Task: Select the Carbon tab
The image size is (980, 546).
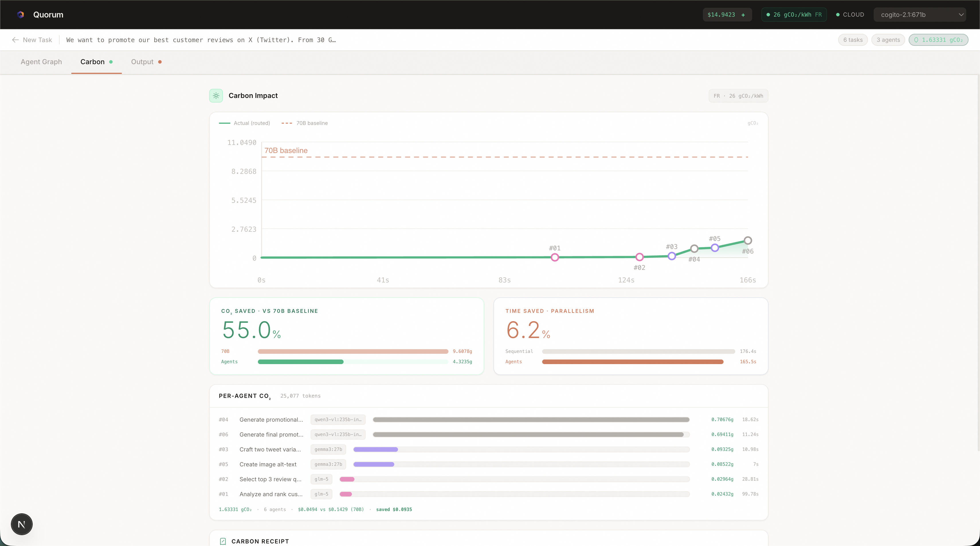Action: (x=93, y=62)
